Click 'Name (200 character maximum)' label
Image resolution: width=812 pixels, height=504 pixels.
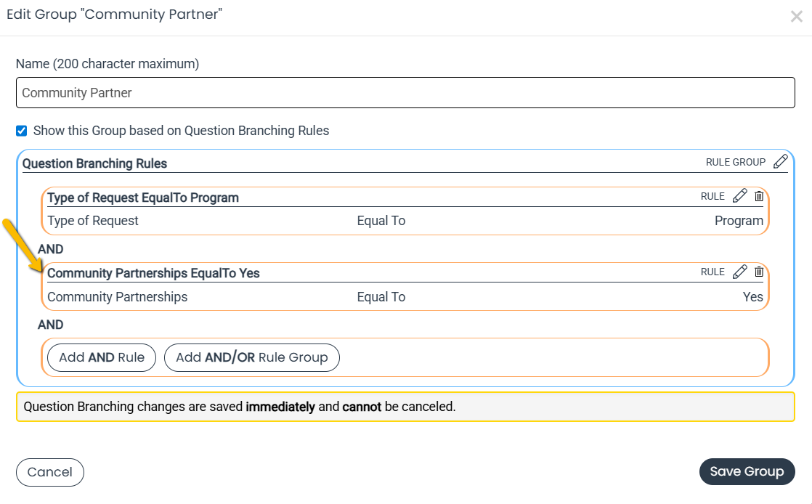[x=107, y=64]
